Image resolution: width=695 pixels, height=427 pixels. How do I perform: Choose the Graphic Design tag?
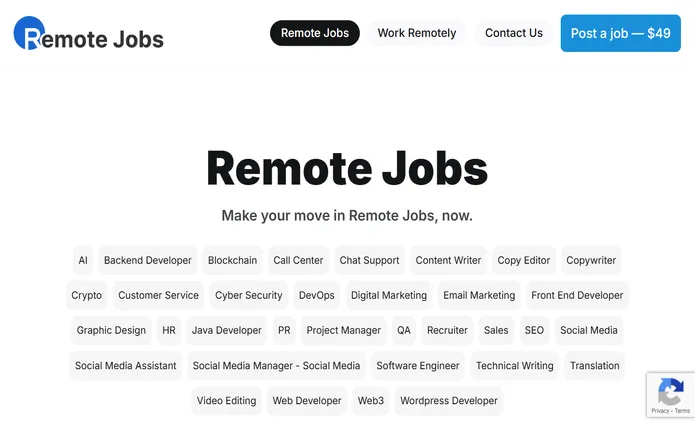tap(111, 330)
